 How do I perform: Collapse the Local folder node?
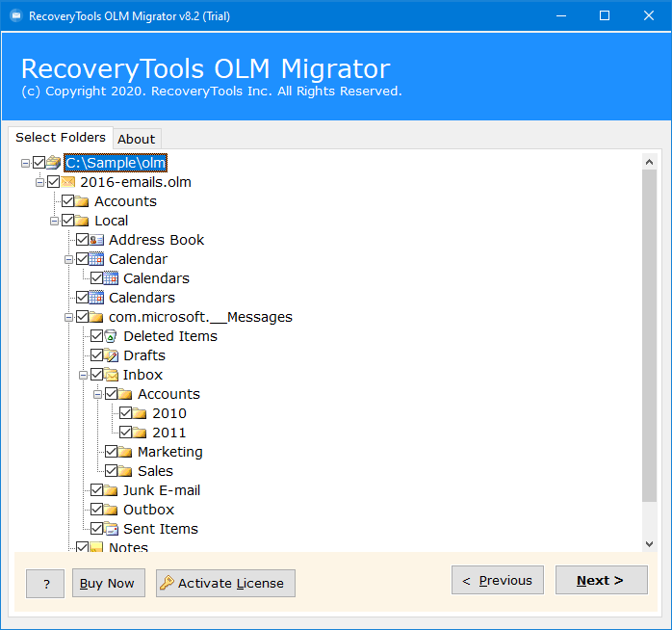click(x=55, y=221)
